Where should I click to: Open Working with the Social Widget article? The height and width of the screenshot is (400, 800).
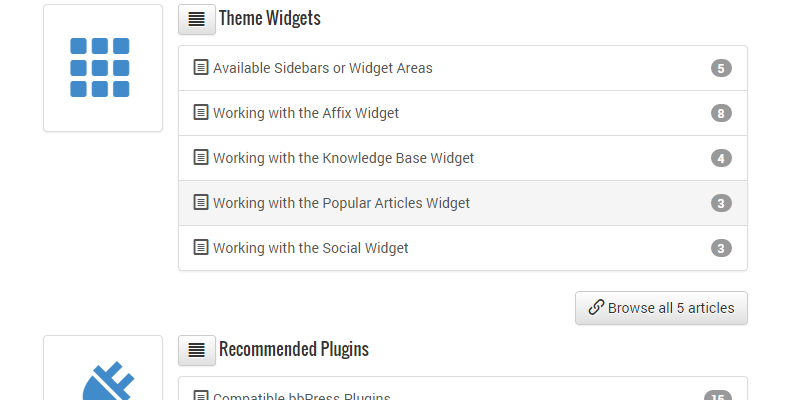click(310, 248)
